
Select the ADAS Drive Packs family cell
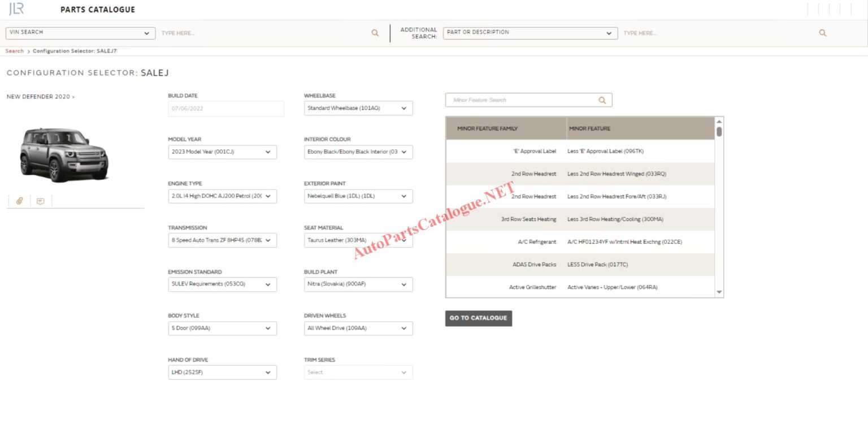tap(535, 265)
